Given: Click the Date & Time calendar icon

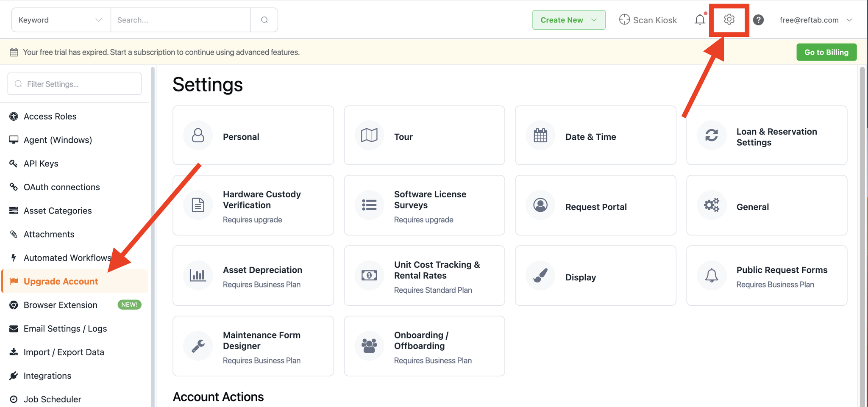Looking at the screenshot, I should [540, 136].
